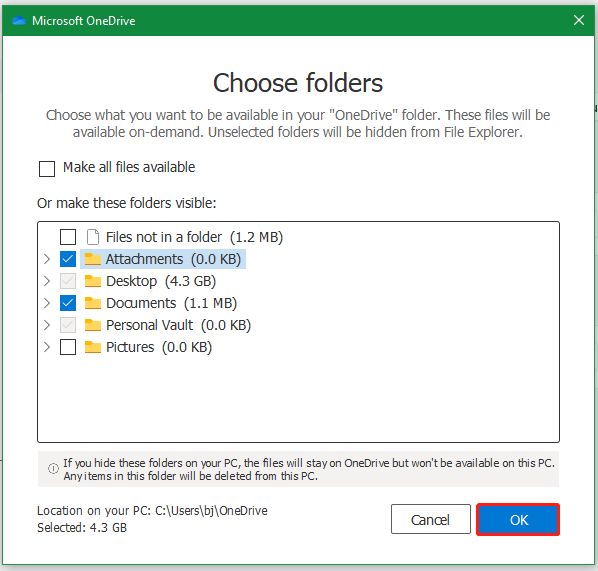Select the Files not in a folder (1.2 MB) row
This screenshot has width=598, height=571.
pyautogui.click(x=195, y=237)
